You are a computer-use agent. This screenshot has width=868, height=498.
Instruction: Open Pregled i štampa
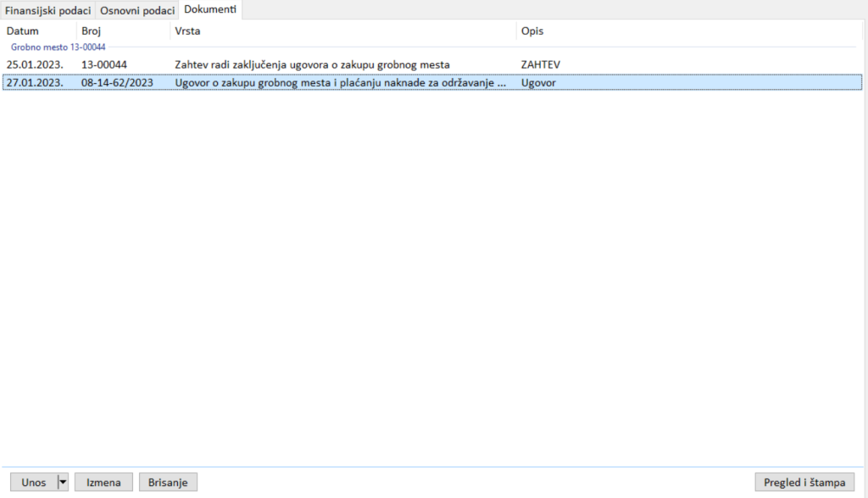[804, 482]
